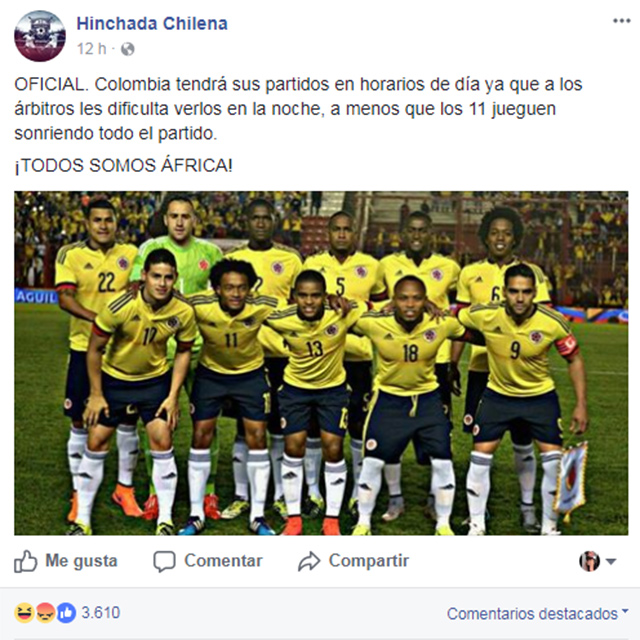The width and height of the screenshot is (640, 640).
Task: Click the Comentar label text
Action: (223, 561)
